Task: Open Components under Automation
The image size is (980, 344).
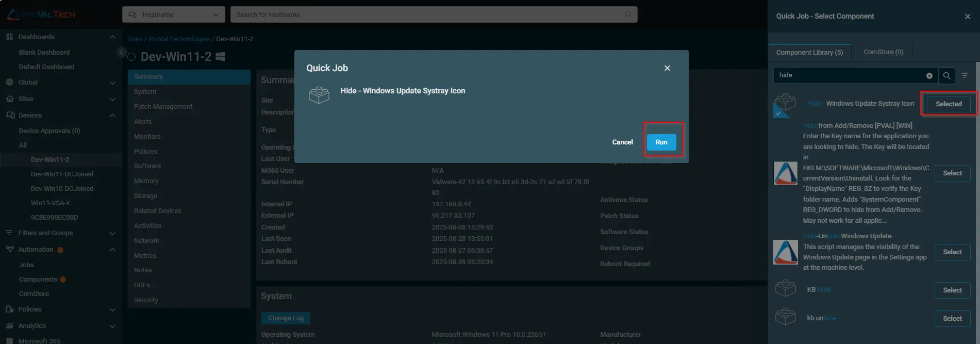Action: pos(38,280)
